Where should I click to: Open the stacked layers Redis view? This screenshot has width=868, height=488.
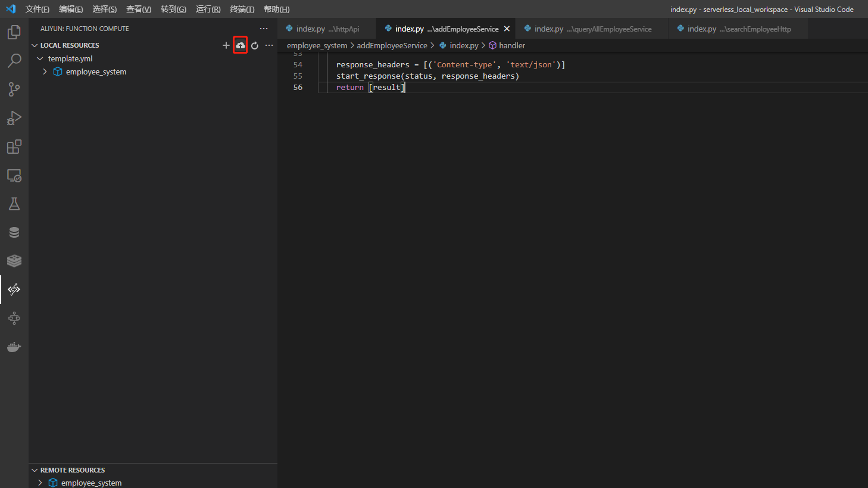(x=14, y=261)
